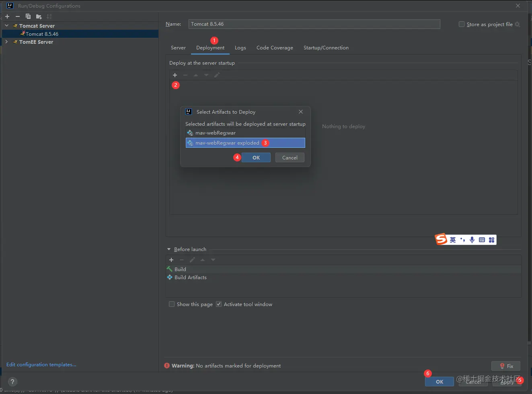This screenshot has height=394, width=532.
Task: Toggle Sogou punctuation mode icon
Action: pyautogui.click(x=462, y=240)
